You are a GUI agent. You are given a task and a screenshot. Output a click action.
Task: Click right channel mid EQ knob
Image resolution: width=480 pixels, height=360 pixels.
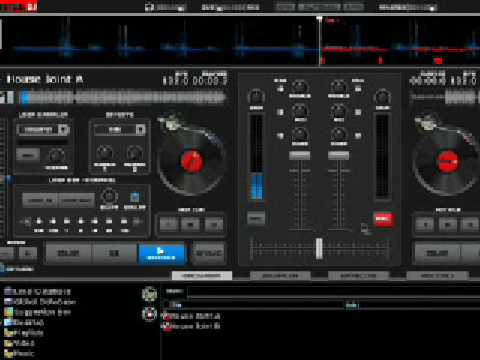click(x=338, y=110)
